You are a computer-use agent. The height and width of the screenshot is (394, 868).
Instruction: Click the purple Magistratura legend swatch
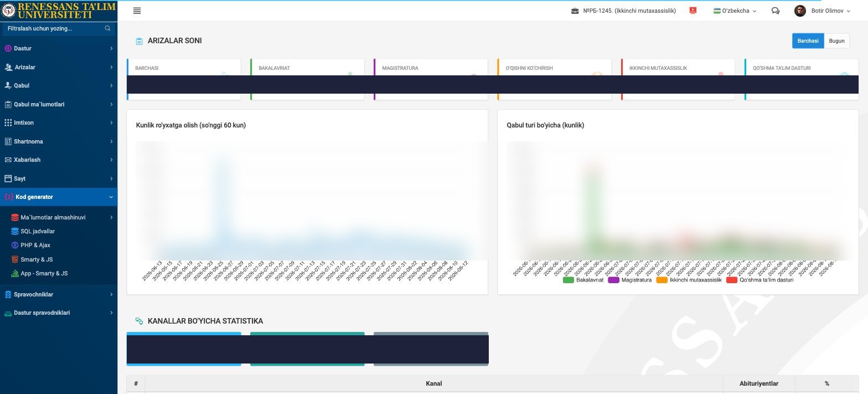click(613, 280)
